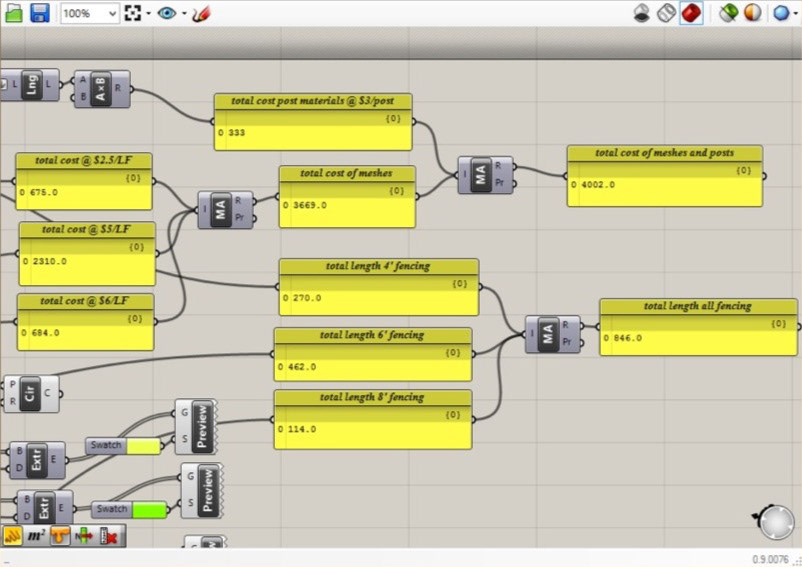Select the sketch pen tool icon
The width and height of the screenshot is (802, 567).
pos(201,13)
